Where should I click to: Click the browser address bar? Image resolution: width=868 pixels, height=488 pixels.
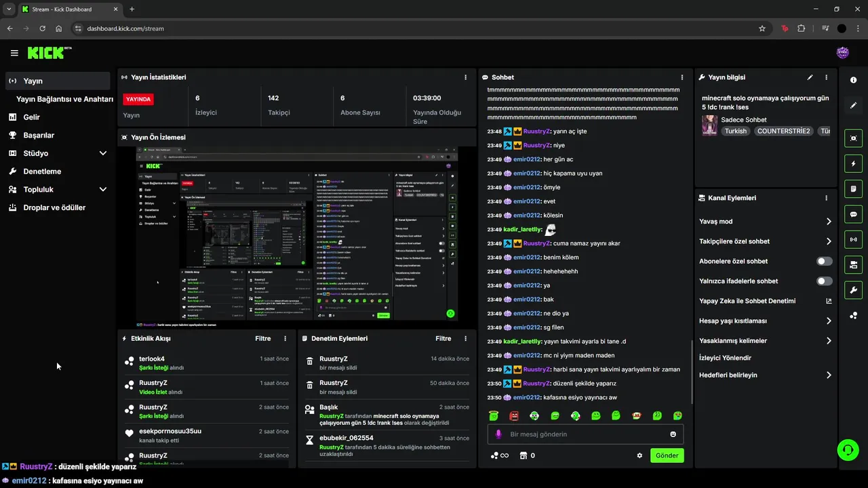tap(414, 28)
